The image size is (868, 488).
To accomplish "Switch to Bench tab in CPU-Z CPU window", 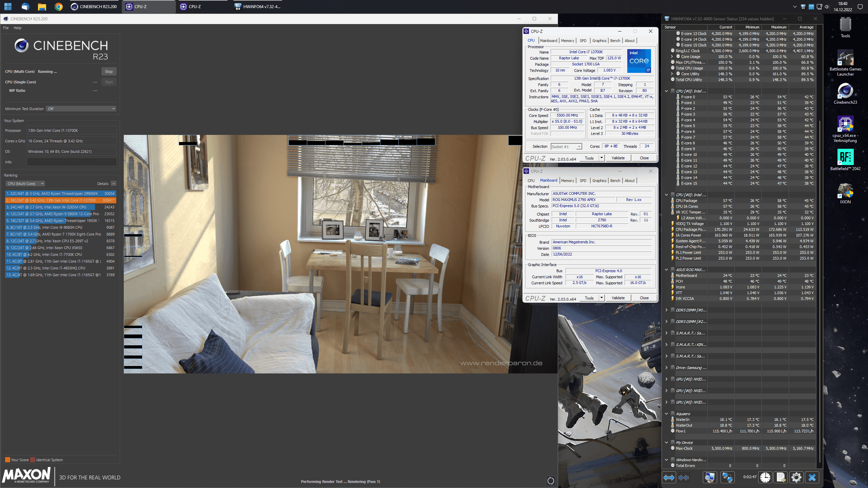I will pyautogui.click(x=615, y=41).
